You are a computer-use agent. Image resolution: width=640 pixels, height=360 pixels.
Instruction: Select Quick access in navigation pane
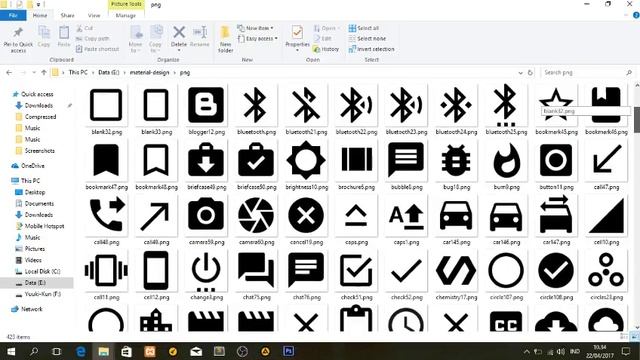[x=37, y=94]
